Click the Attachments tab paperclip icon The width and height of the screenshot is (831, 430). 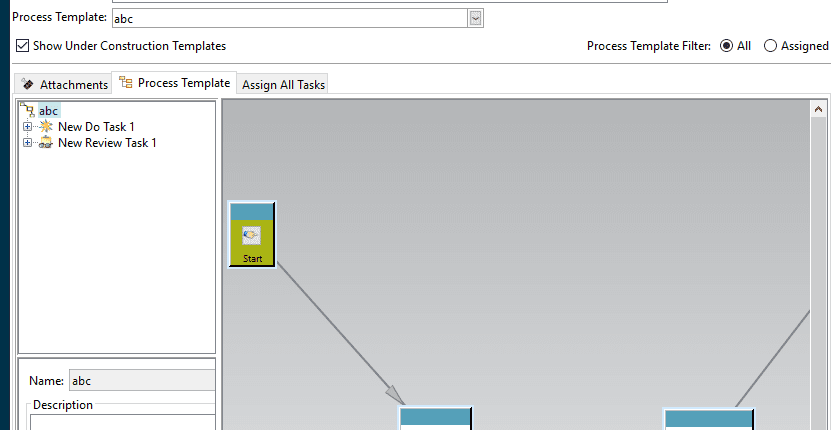(28, 84)
